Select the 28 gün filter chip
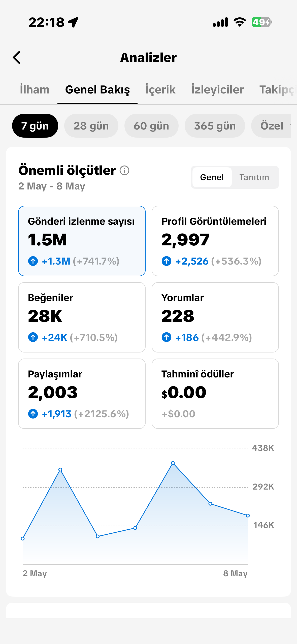The height and width of the screenshot is (644, 297). [x=91, y=126]
